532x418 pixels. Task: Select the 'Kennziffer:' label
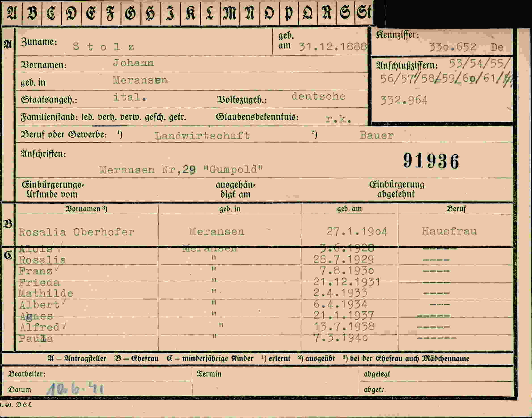pos(397,35)
